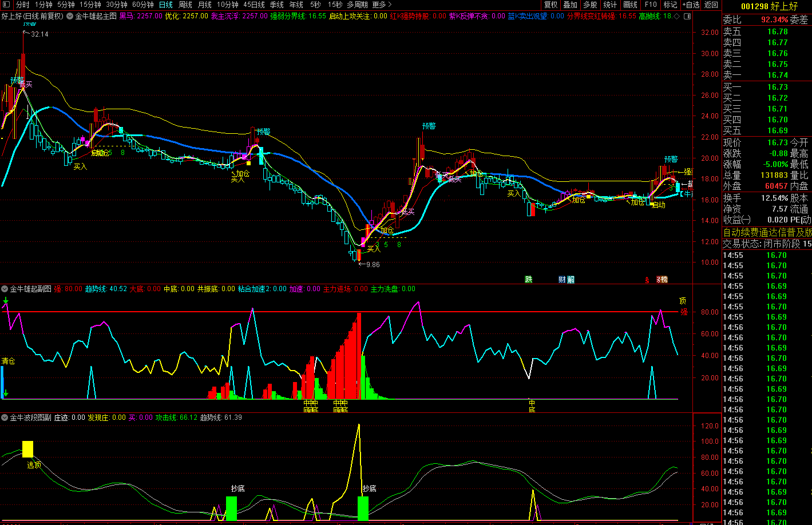Expand the 更多 periods menu

coord(382,5)
